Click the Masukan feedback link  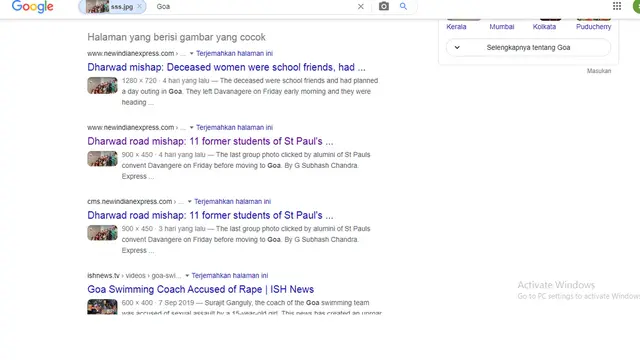coord(599,71)
